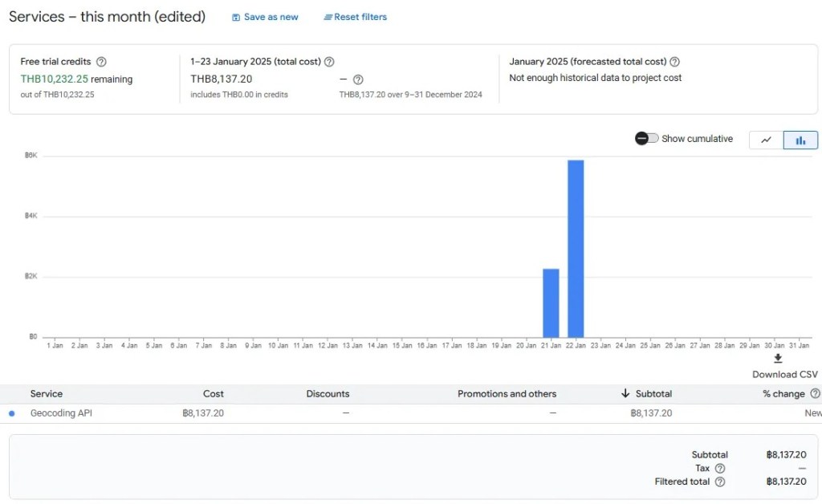Sort by Subtotal column arrow

tap(625, 394)
